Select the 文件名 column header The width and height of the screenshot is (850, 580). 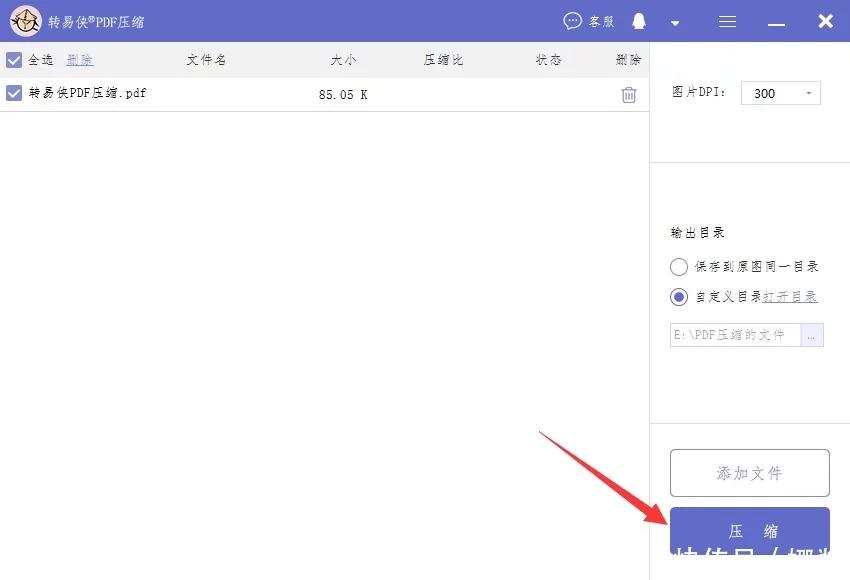(x=205, y=59)
